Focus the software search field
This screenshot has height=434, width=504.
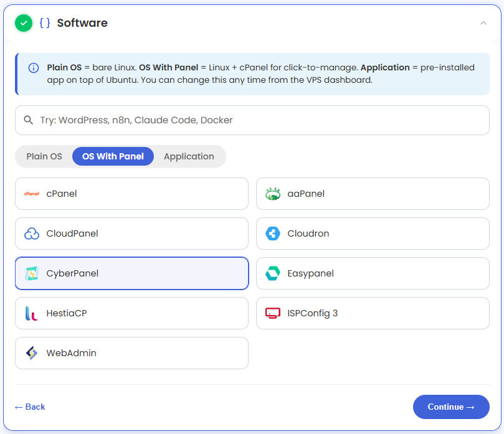252,120
